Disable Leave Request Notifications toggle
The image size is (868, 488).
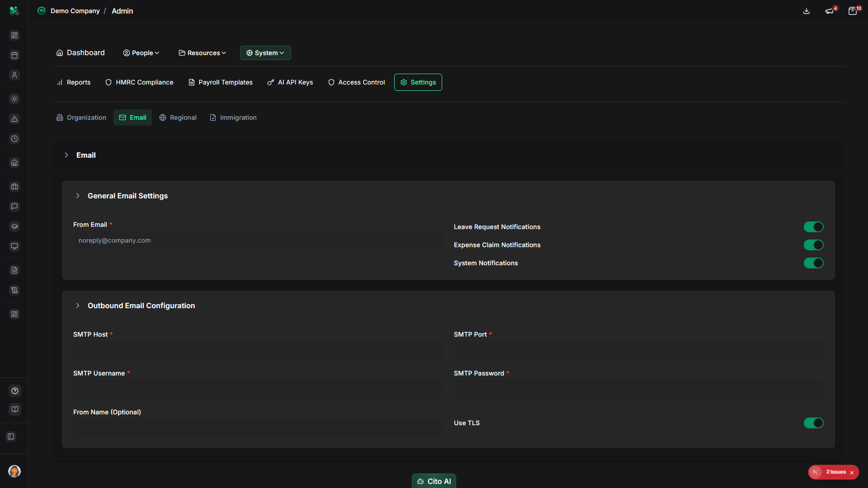pos(813,227)
